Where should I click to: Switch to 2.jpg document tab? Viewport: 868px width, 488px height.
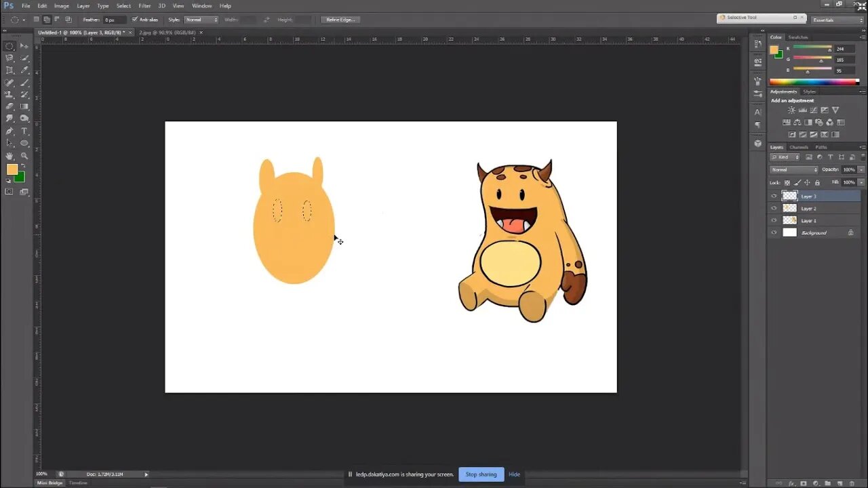(x=167, y=32)
